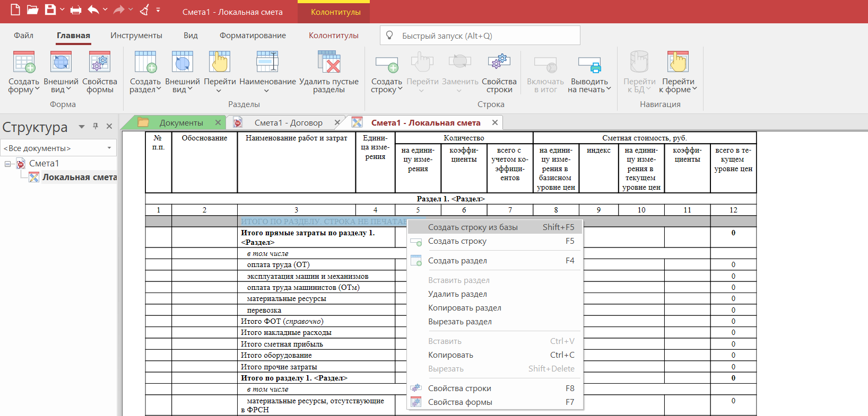Choose Копировать Ctrl+C in context menu
The height and width of the screenshot is (416, 868).
(495, 355)
